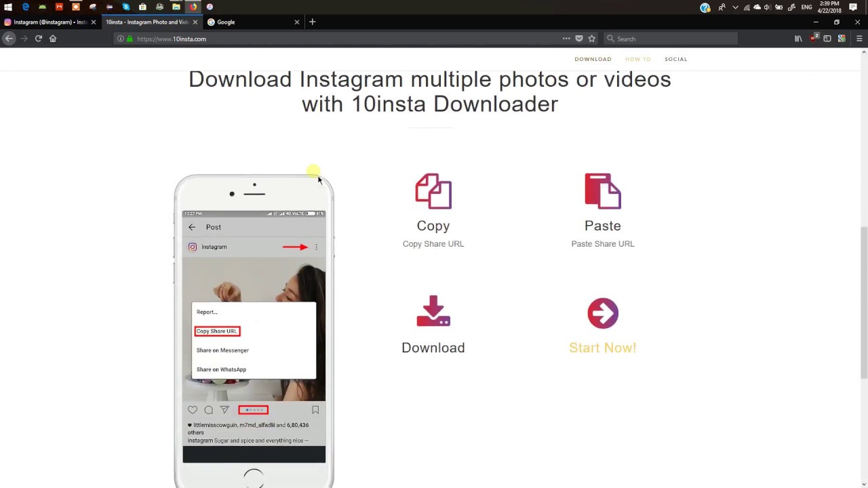Show hidden system tray icons
Viewport: 868px width, 488px height.
coord(735,7)
